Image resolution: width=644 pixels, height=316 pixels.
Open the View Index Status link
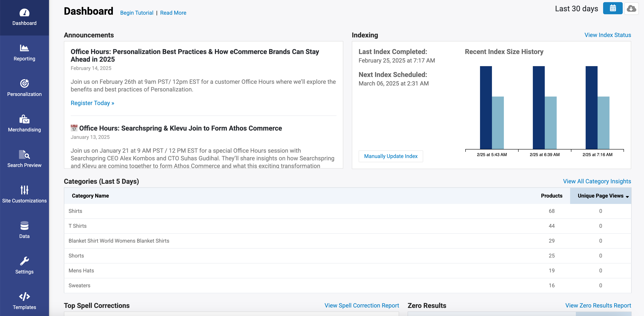608,35
